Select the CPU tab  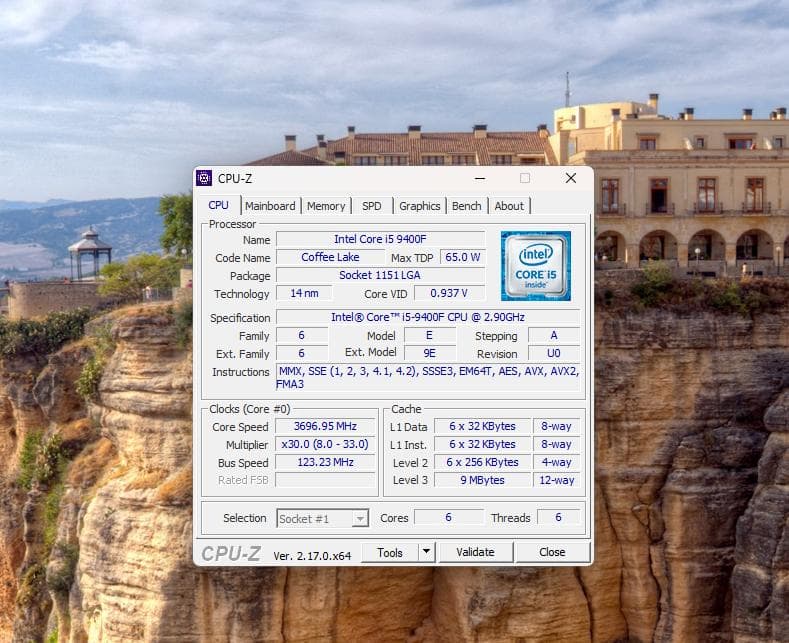tap(218, 206)
